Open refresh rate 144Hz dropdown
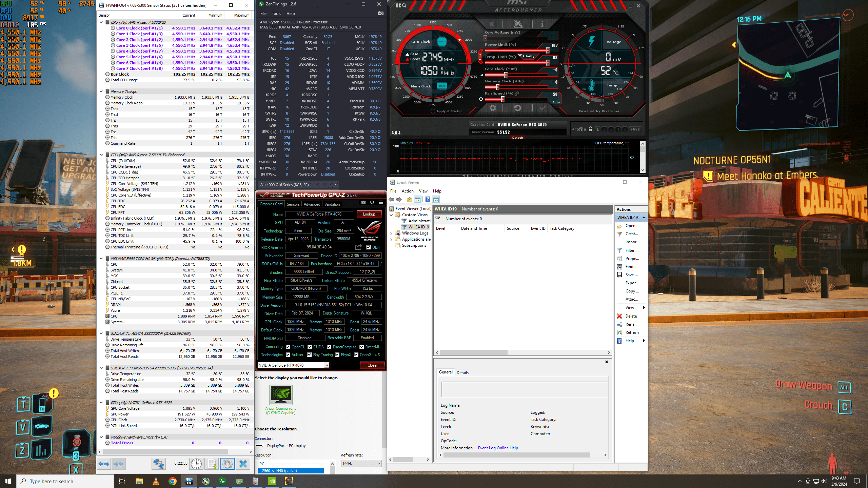 [361, 464]
